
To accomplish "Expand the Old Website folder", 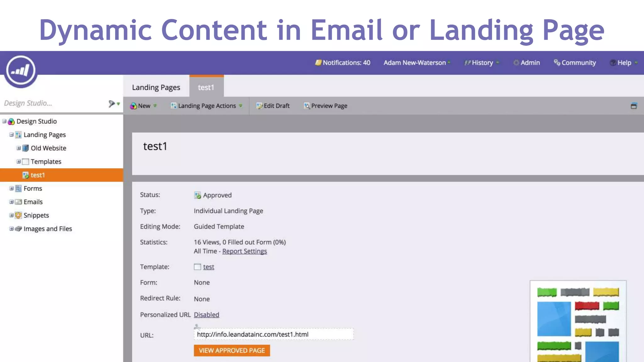I will (x=19, y=148).
